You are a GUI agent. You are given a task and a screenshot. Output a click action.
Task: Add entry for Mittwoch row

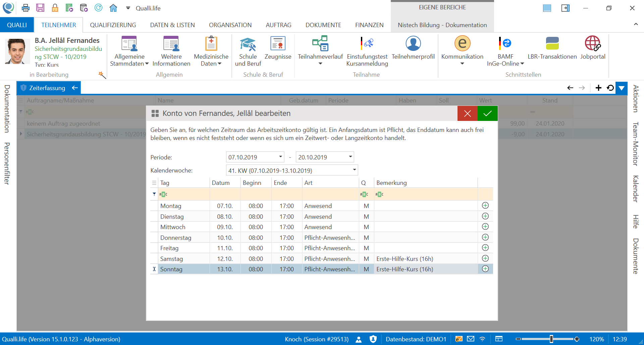pyautogui.click(x=485, y=227)
